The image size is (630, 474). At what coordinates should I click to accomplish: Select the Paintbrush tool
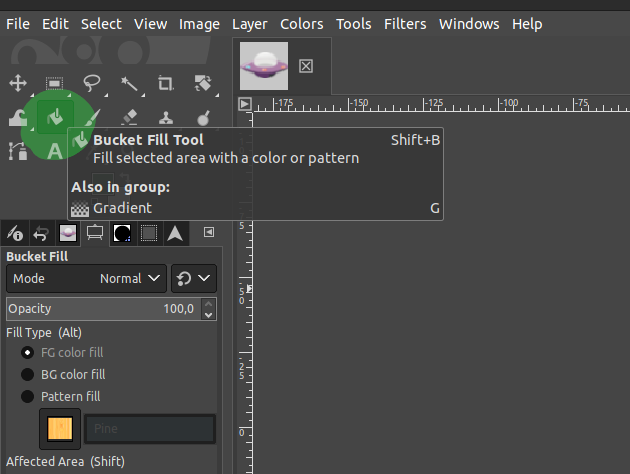[x=92, y=118]
